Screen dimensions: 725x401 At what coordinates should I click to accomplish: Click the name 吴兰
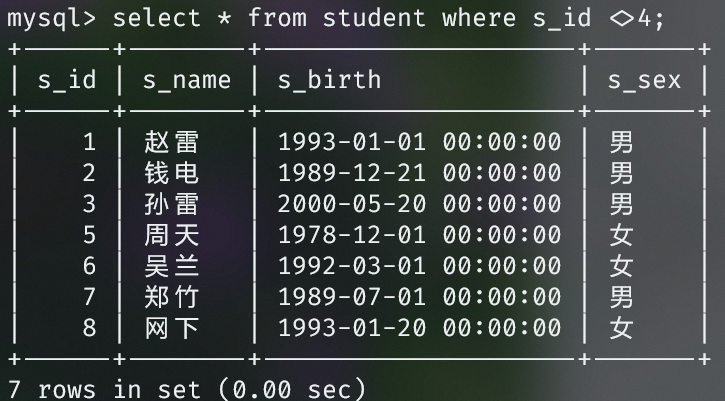pyautogui.click(x=172, y=266)
